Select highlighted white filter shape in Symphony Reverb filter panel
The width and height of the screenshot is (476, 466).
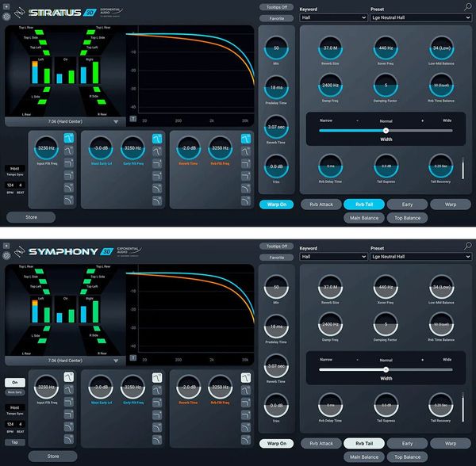click(x=246, y=378)
